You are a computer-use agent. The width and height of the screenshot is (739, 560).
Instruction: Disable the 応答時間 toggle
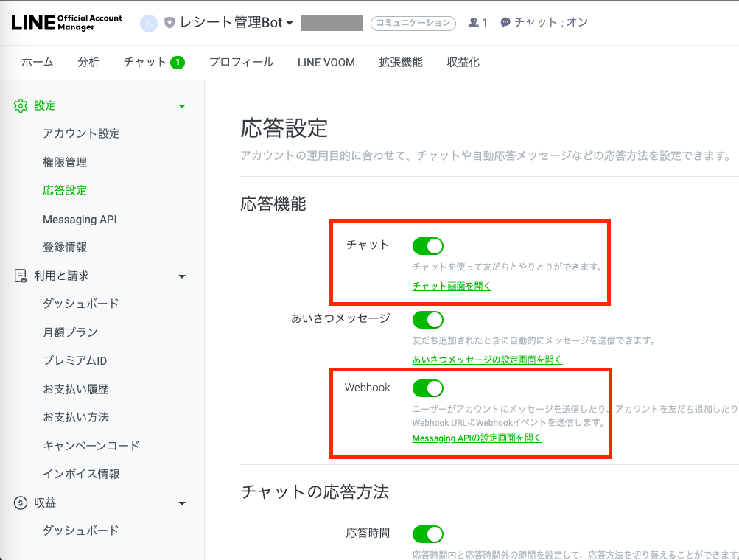[428, 534]
